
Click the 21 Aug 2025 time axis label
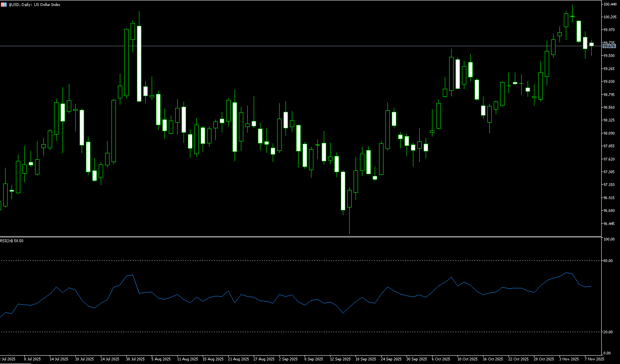[238, 359]
